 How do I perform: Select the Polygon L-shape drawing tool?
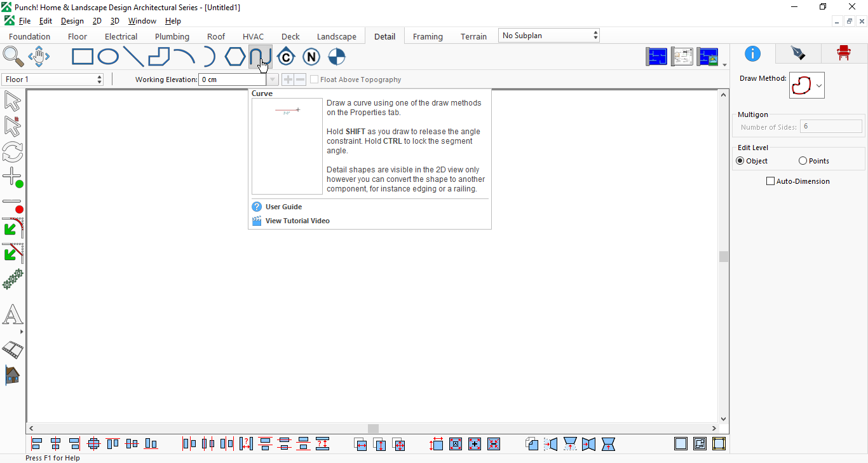[159, 57]
